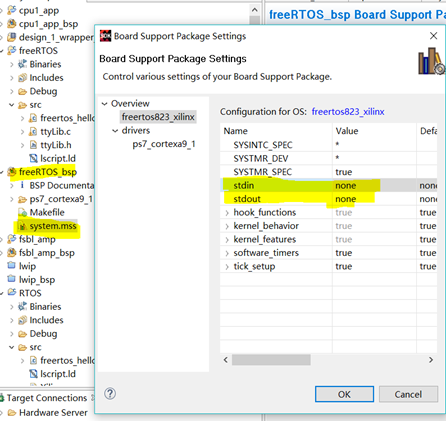Collapse the src folder under RTOS
Image resolution: width=446 pixels, height=421 pixels.
tap(12, 347)
